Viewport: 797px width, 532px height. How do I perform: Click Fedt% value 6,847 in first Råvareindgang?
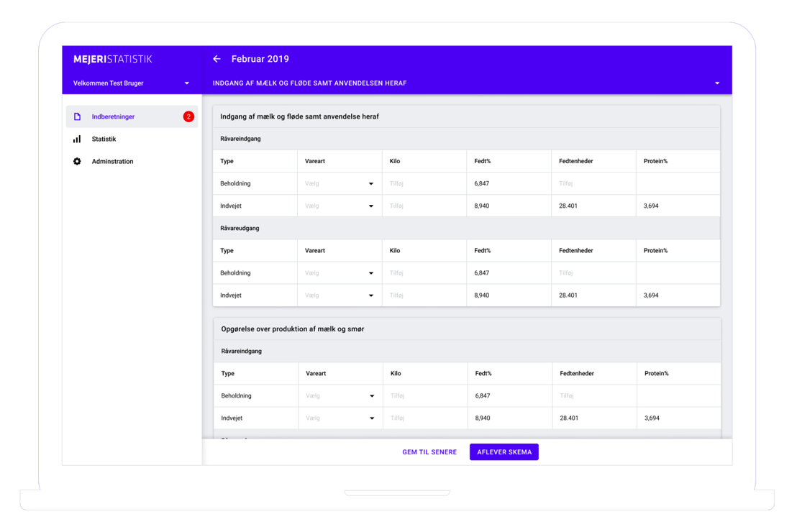pos(482,183)
